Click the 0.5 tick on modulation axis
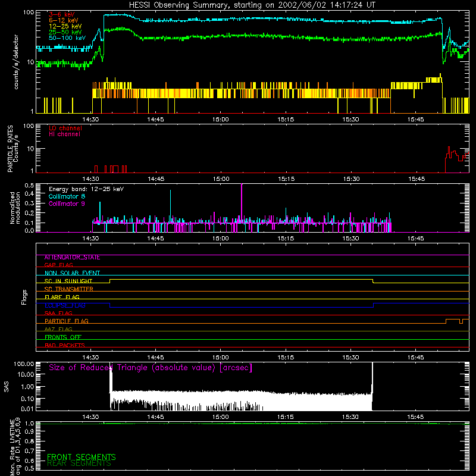This screenshot has width=476, height=476. [x=29, y=185]
